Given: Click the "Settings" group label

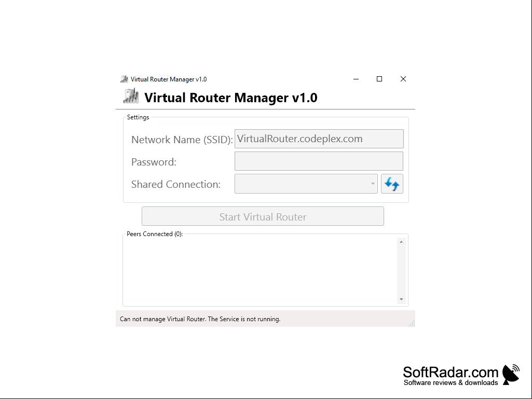Looking at the screenshot, I should tap(138, 117).
